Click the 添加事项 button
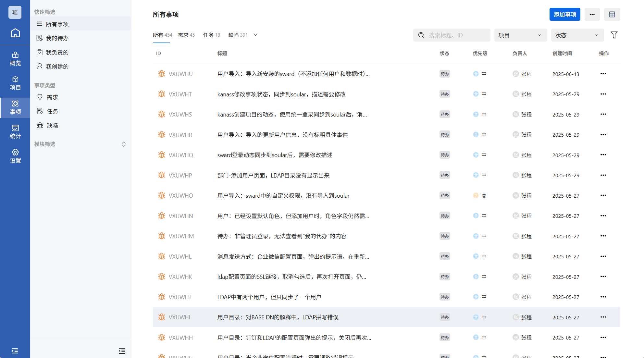644x358 pixels. tap(564, 15)
